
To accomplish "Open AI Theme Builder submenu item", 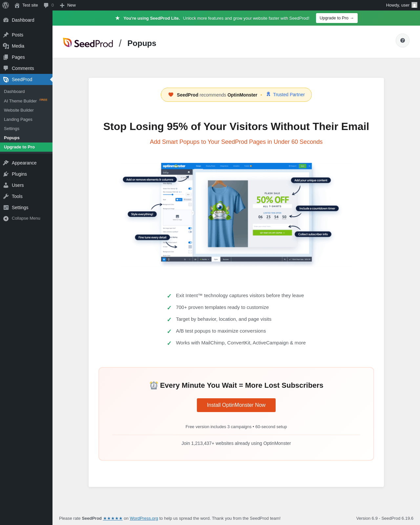I will tap(26, 101).
